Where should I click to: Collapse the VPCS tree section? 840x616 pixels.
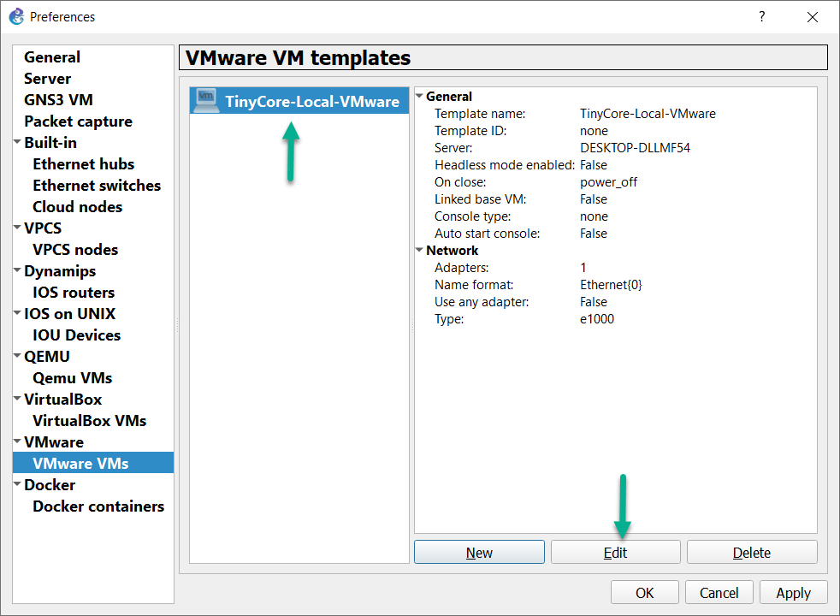pyautogui.click(x=17, y=227)
